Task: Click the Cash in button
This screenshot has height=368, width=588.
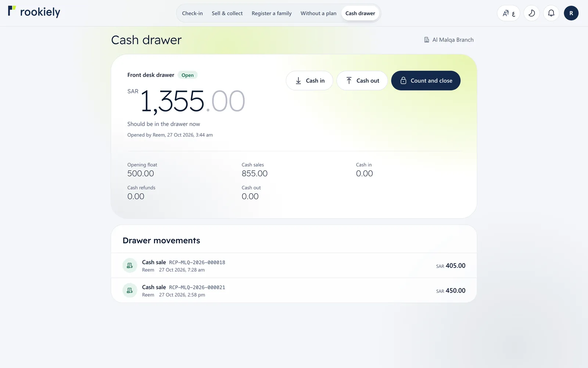Action: [309, 81]
